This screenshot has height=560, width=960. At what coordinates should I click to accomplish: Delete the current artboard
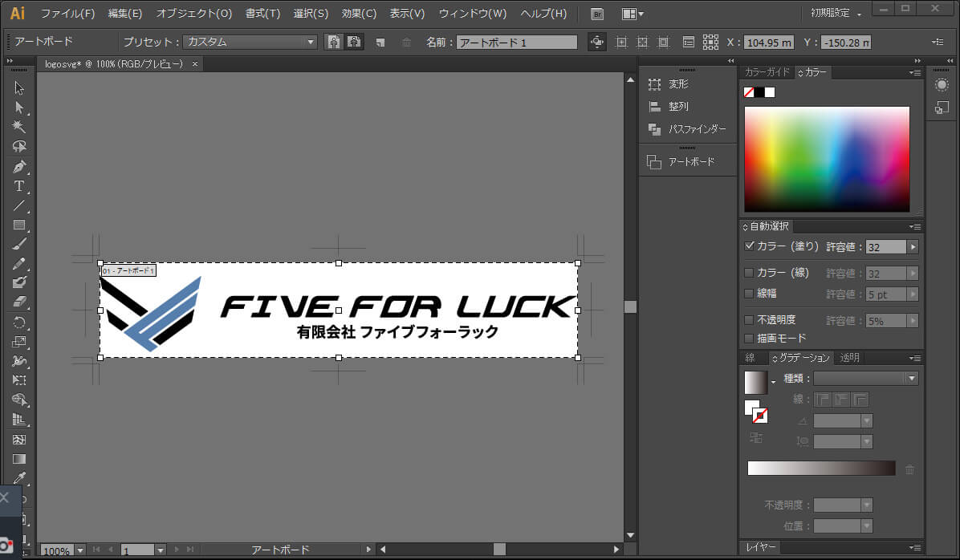coord(406,43)
